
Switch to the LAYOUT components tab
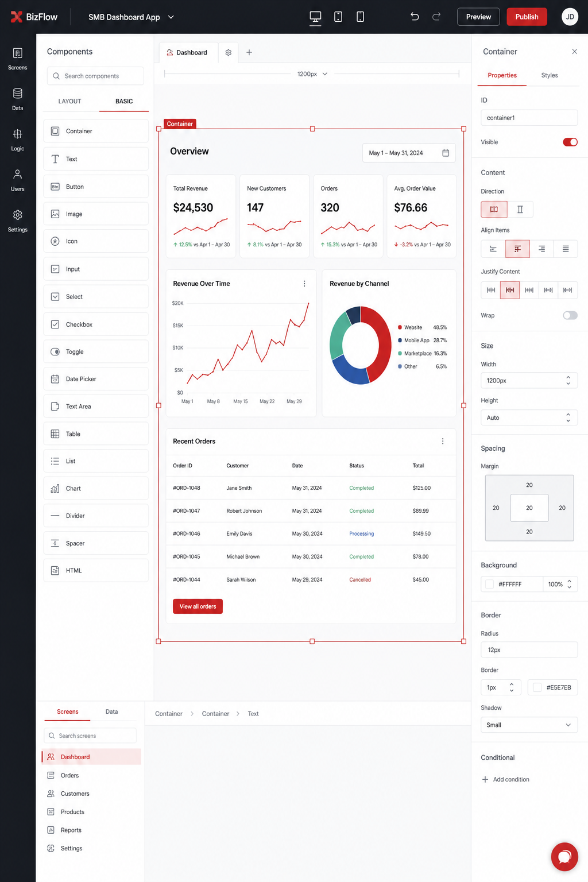[69, 101]
